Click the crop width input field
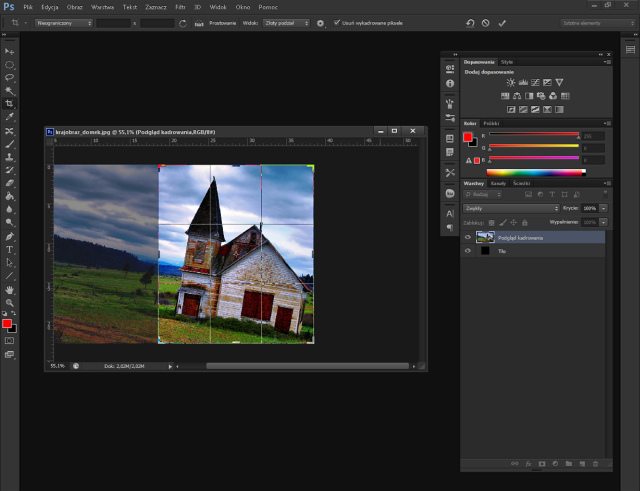 tap(113, 23)
